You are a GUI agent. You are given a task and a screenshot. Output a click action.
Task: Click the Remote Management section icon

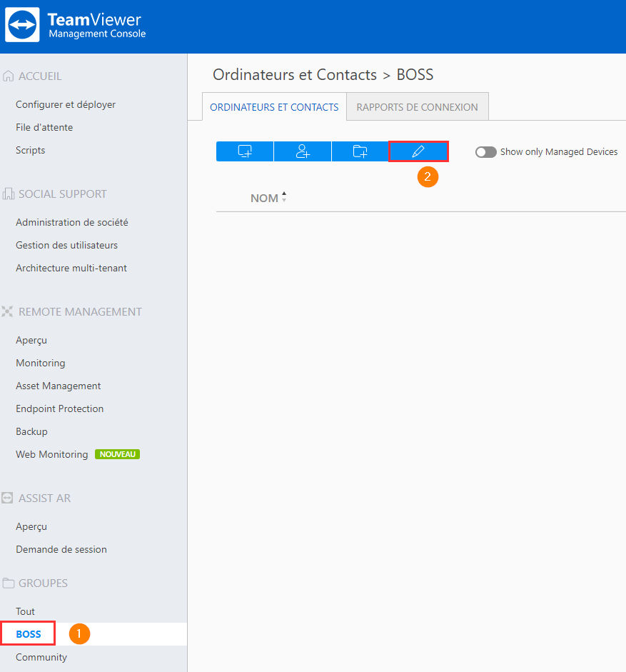(7, 311)
